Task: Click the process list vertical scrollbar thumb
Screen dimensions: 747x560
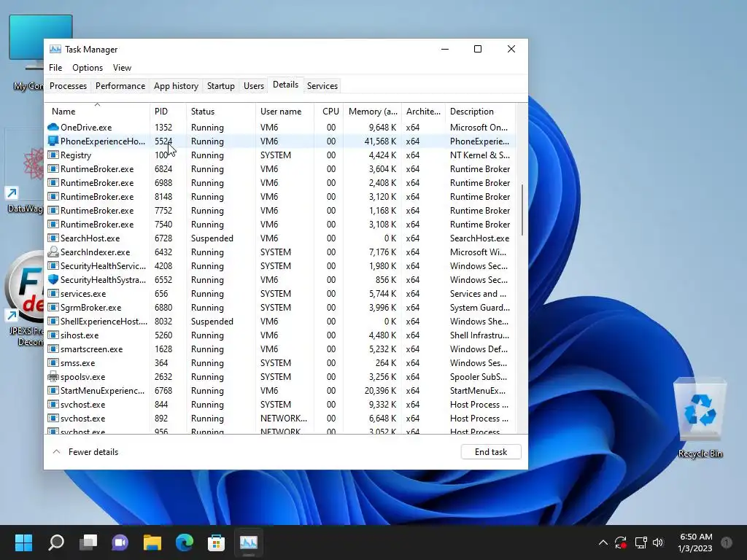Action: [522, 209]
